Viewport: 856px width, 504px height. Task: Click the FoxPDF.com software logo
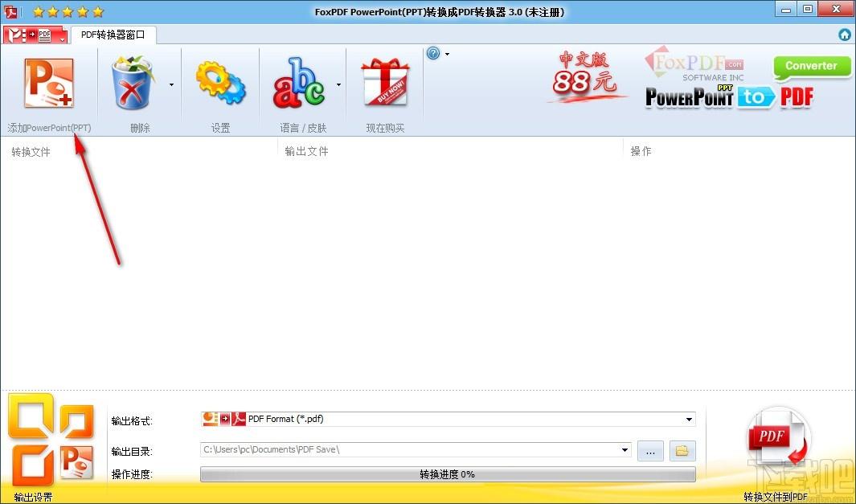[x=694, y=64]
